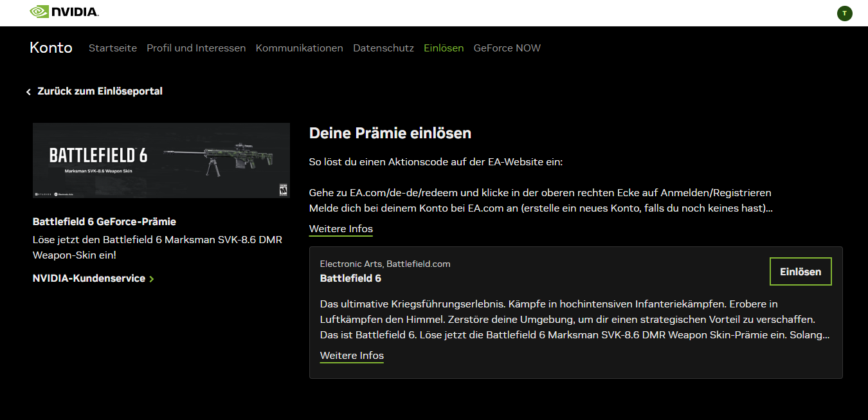Screen dimensions: 868x420
Task: Switch to Profil und Interessen tab
Action: [x=196, y=48]
